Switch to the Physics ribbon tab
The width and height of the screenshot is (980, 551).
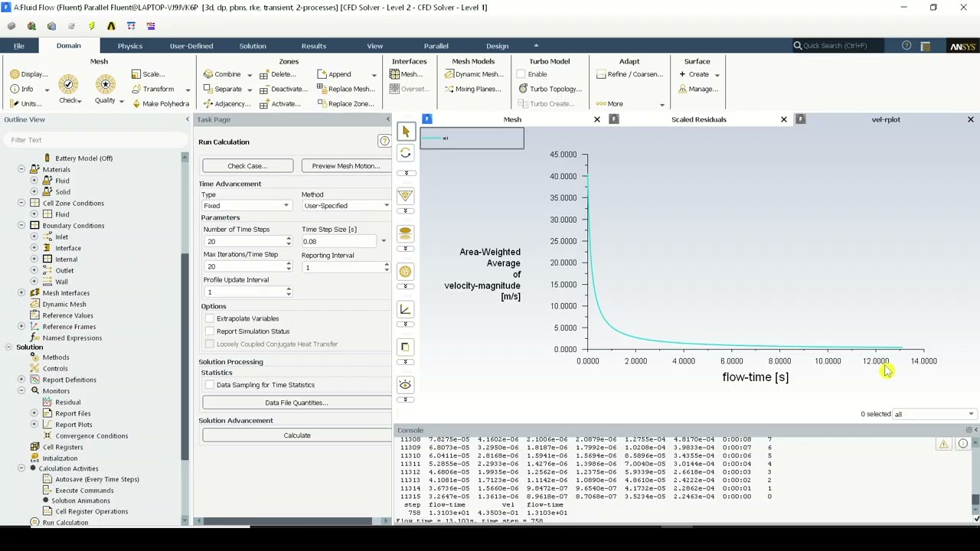pos(129,46)
